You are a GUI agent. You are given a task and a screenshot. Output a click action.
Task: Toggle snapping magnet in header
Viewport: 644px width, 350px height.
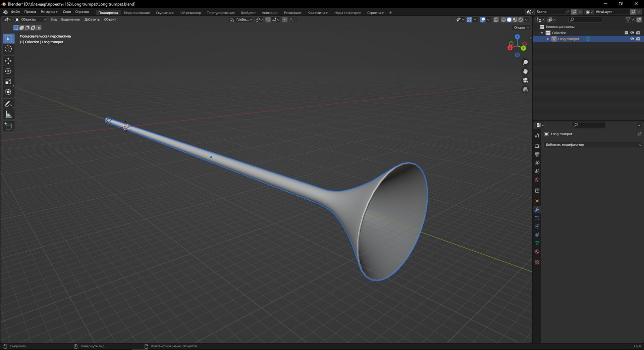click(x=268, y=20)
